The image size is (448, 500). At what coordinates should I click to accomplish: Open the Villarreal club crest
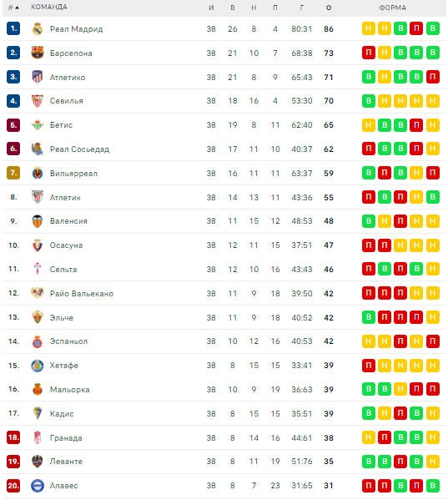click(38, 173)
